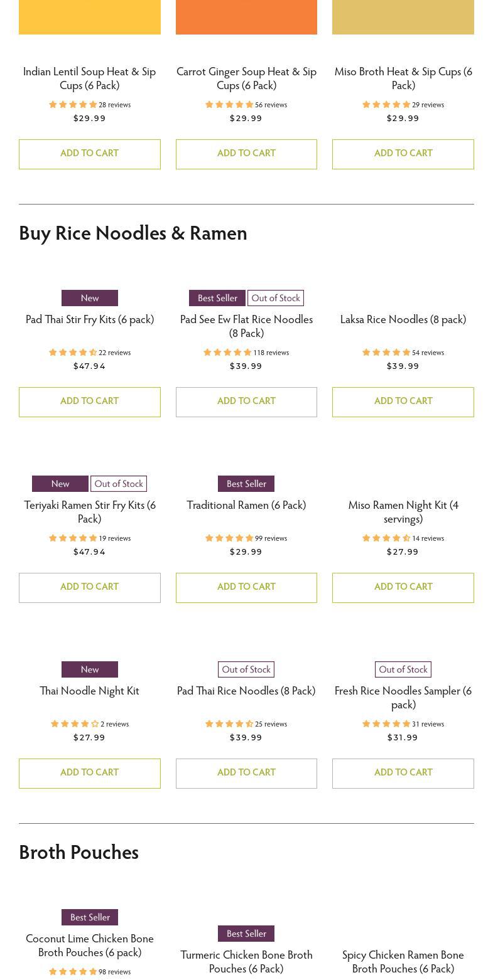Viewport: 493px width, 980px height.
Task: Open Fresh Rice Noodles Sampler product
Action: (403, 697)
